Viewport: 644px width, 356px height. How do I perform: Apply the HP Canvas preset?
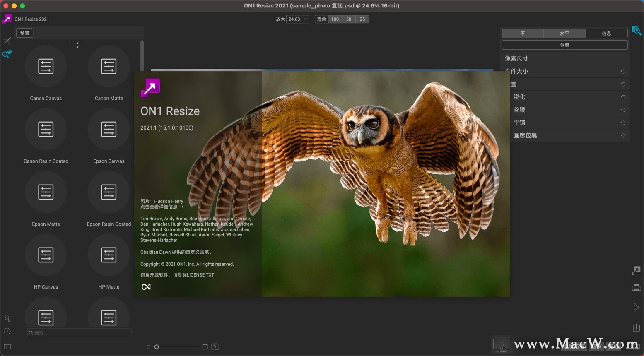46,255
